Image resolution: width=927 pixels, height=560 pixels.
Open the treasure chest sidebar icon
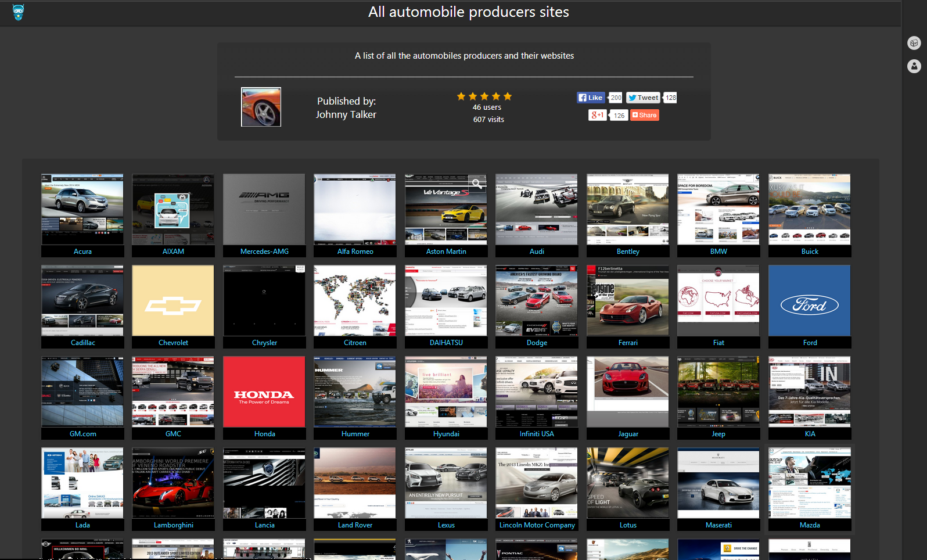click(914, 42)
